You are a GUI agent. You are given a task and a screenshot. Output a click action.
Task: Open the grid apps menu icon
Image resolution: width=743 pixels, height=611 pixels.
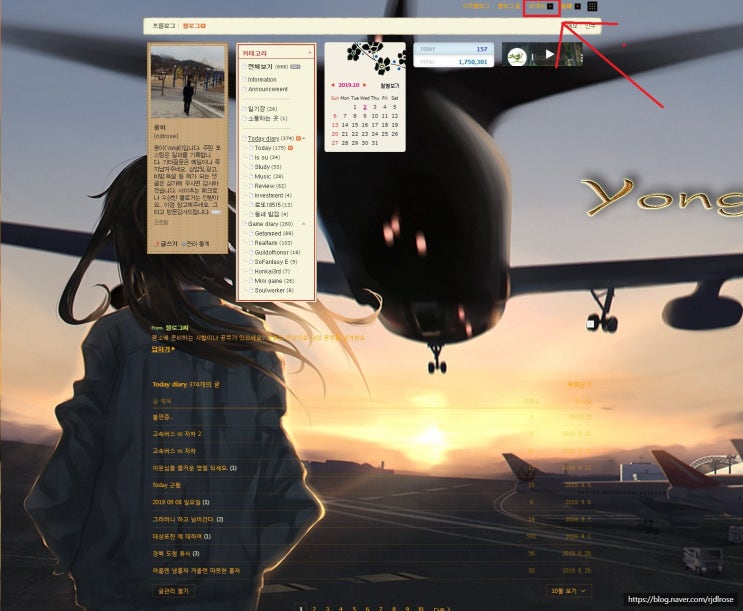(592, 6)
